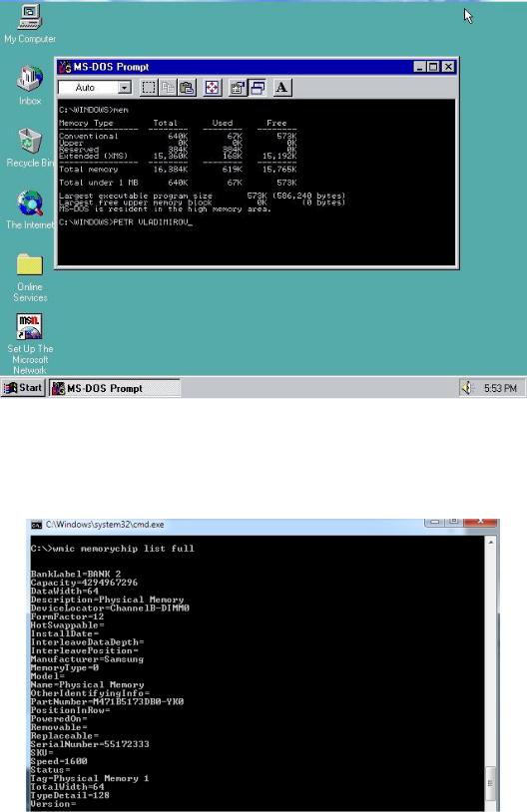527x812 pixels.
Task: Toggle the Background toolbar button
Action: [258, 88]
